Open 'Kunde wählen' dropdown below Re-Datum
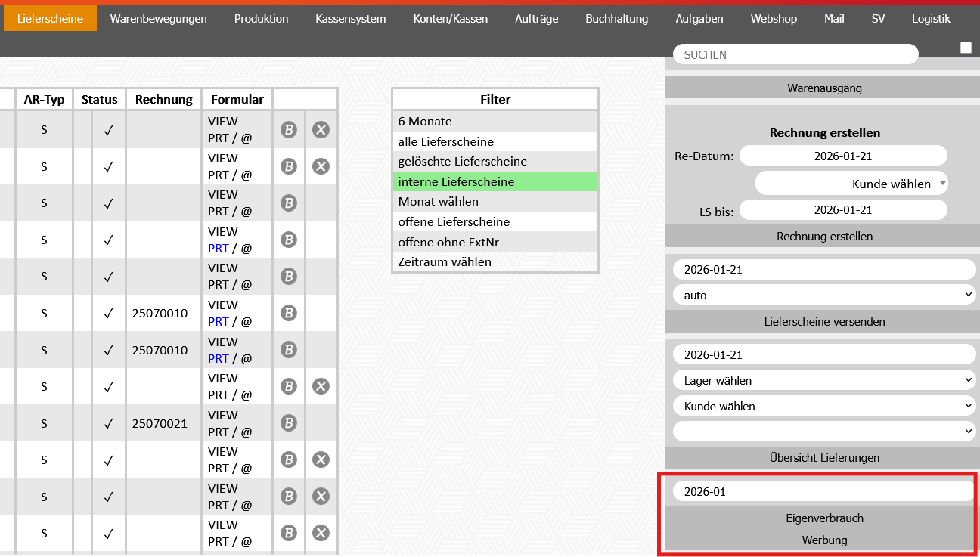 [x=851, y=184]
